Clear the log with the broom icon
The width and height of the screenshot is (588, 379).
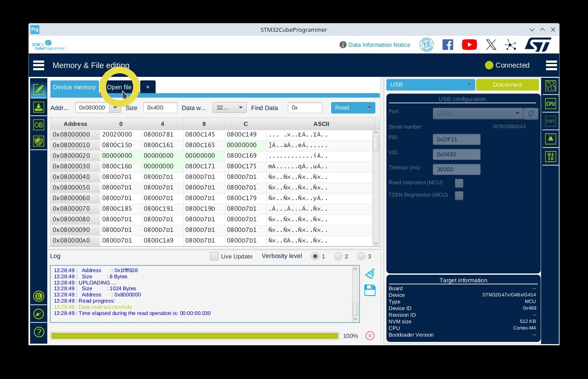coord(370,274)
